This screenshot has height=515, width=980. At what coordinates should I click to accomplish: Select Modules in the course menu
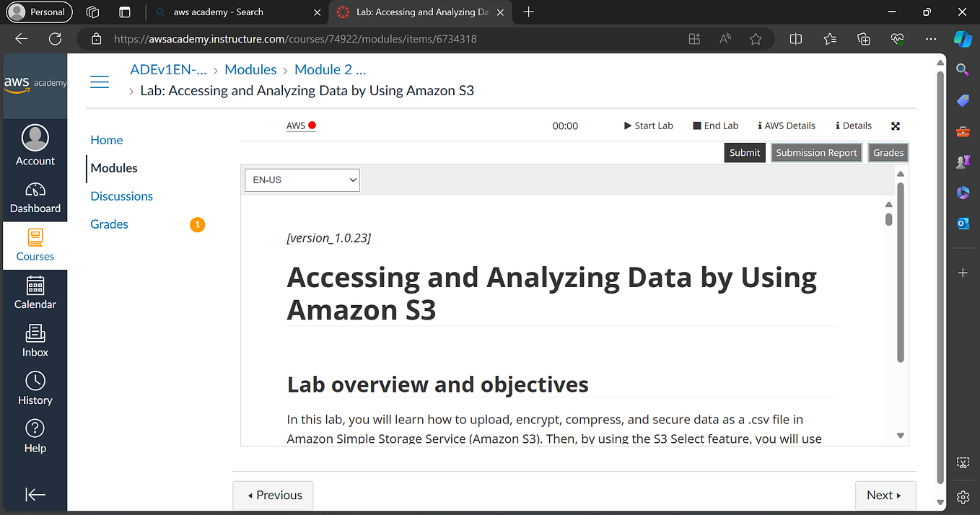[x=113, y=168]
